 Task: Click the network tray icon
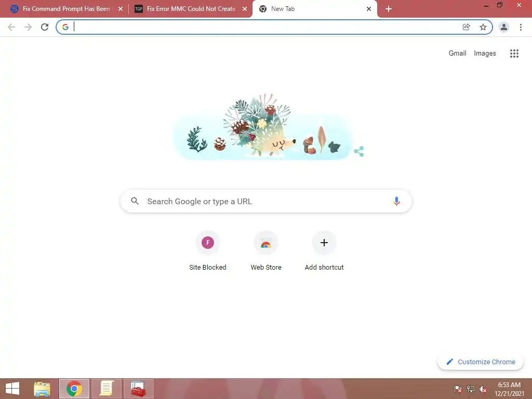tap(471, 389)
